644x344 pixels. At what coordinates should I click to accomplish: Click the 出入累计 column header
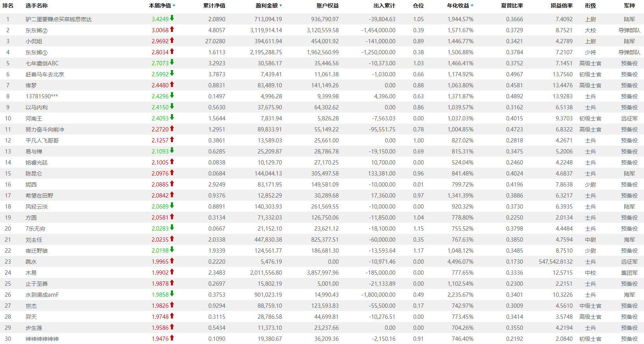click(384, 6)
